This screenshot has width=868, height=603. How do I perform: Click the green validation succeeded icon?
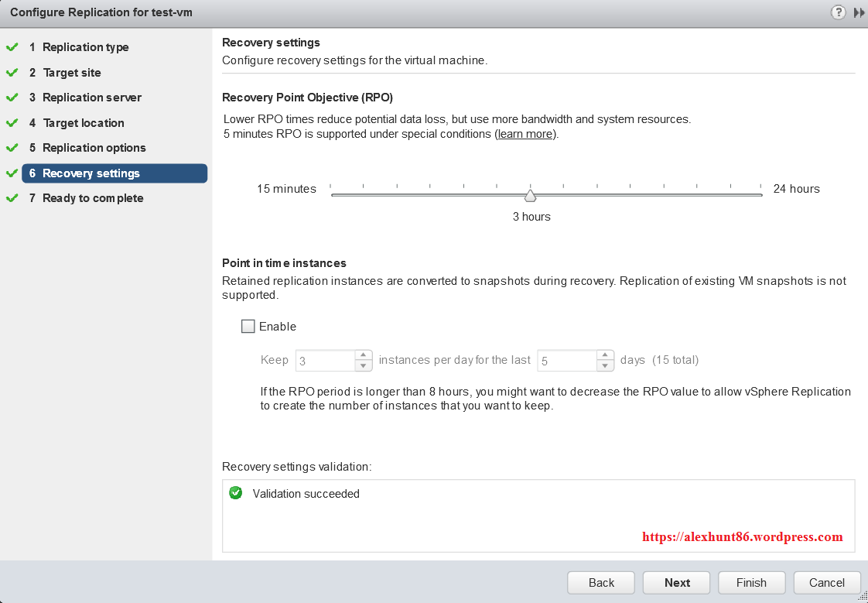(236, 493)
